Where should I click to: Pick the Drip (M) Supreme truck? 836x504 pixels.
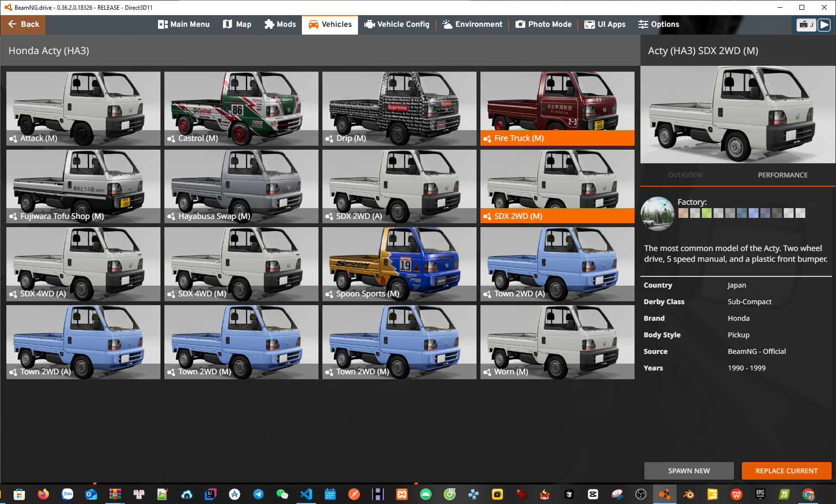click(399, 109)
